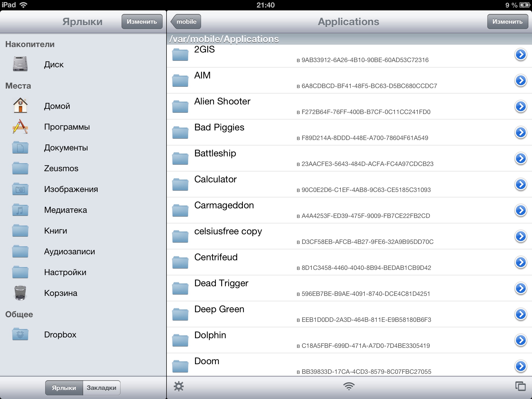Show details for Doom via blue arrow
The image size is (532, 399).
(x=521, y=366)
